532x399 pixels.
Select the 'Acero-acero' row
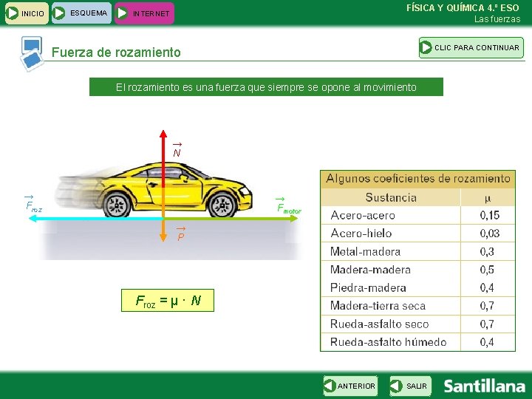418,216
